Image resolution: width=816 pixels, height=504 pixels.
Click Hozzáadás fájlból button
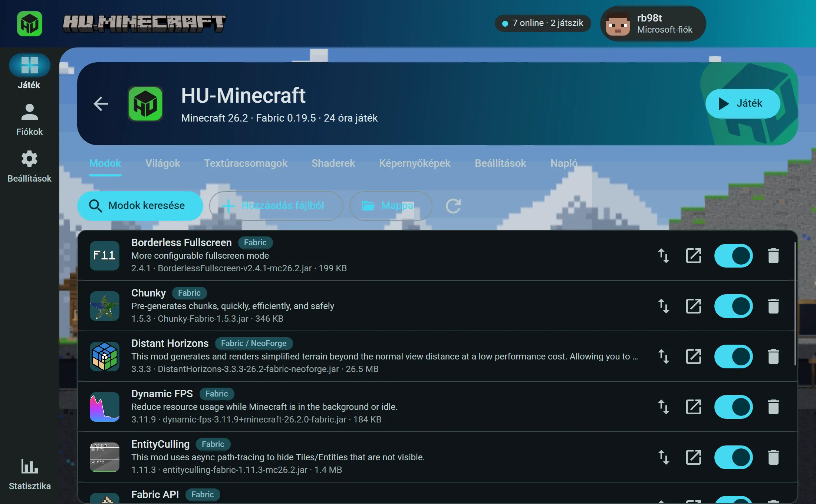[x=276, y=206]
